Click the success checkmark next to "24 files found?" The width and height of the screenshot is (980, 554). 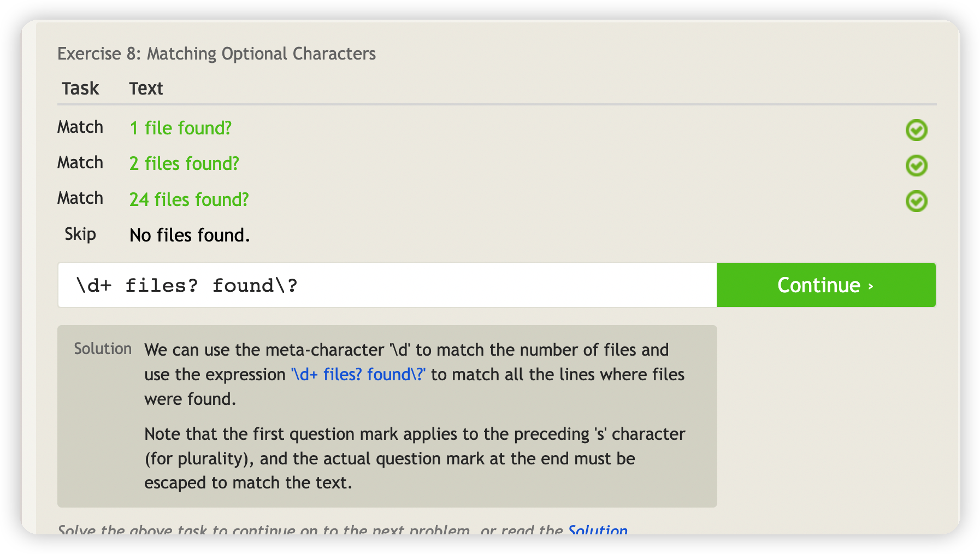click(916, 201)
